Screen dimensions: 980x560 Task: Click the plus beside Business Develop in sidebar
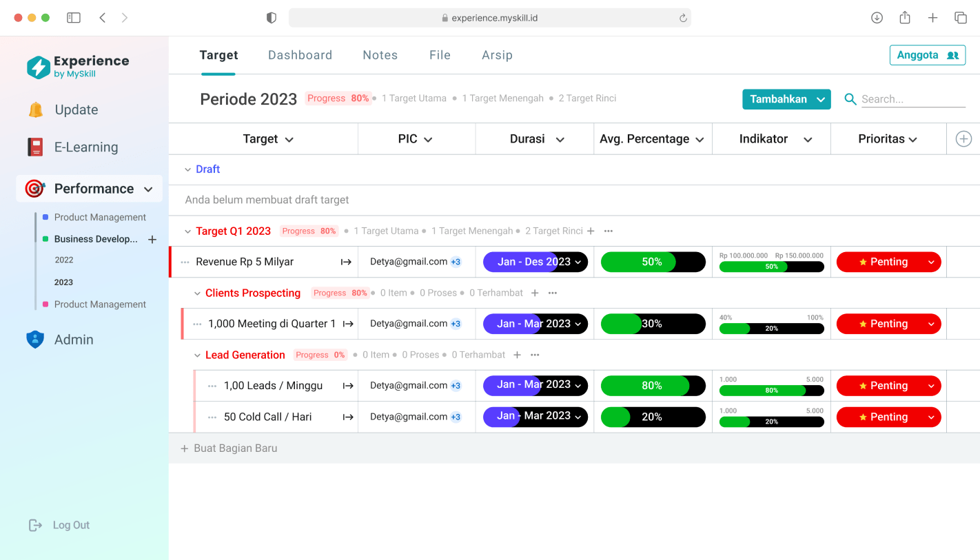pos(152,239)
